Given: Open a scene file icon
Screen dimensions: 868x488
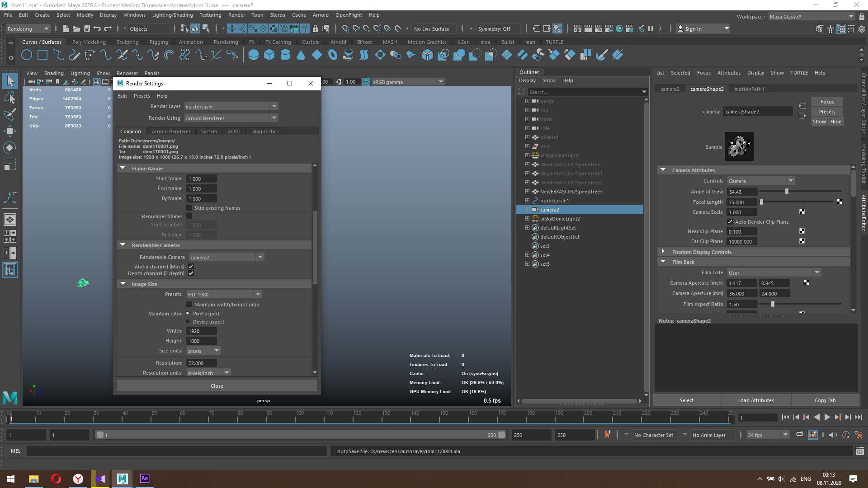Looking at the screenshot, I should (76, 29).
